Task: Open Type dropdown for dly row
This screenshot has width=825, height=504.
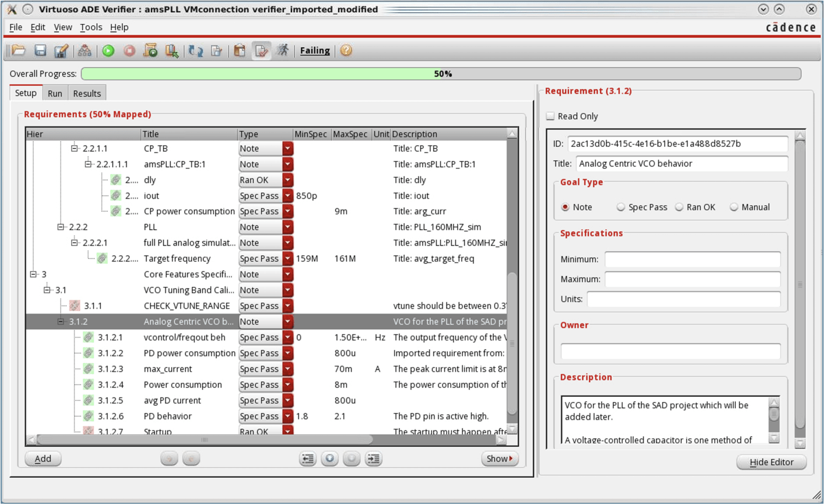Action: (287, 180)
